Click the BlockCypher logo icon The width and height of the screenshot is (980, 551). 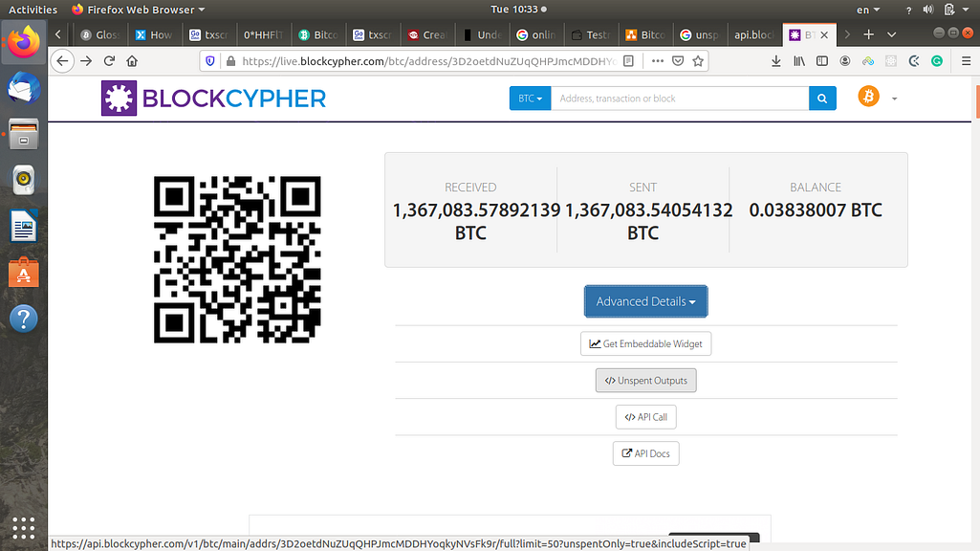tap(119, 98)
